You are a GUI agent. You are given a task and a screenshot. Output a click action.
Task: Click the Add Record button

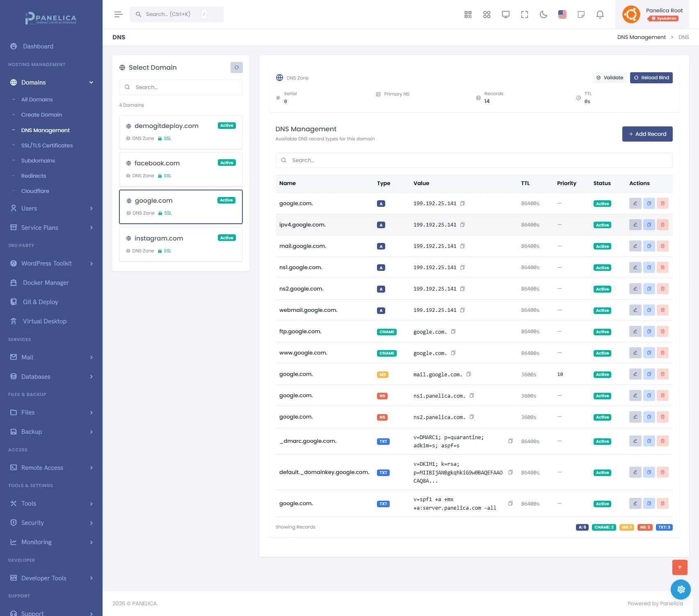pos(647,134)
